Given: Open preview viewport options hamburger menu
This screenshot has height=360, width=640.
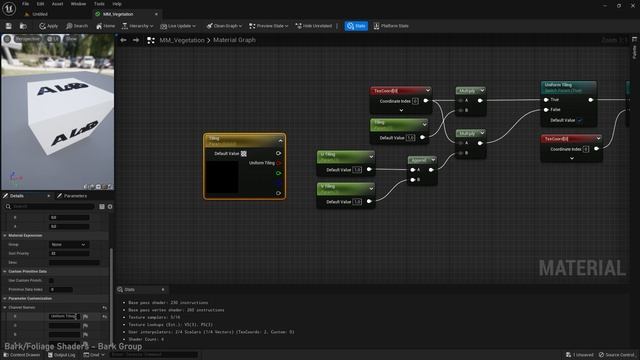Looking at the screenshot, I should tap(7, 39).
